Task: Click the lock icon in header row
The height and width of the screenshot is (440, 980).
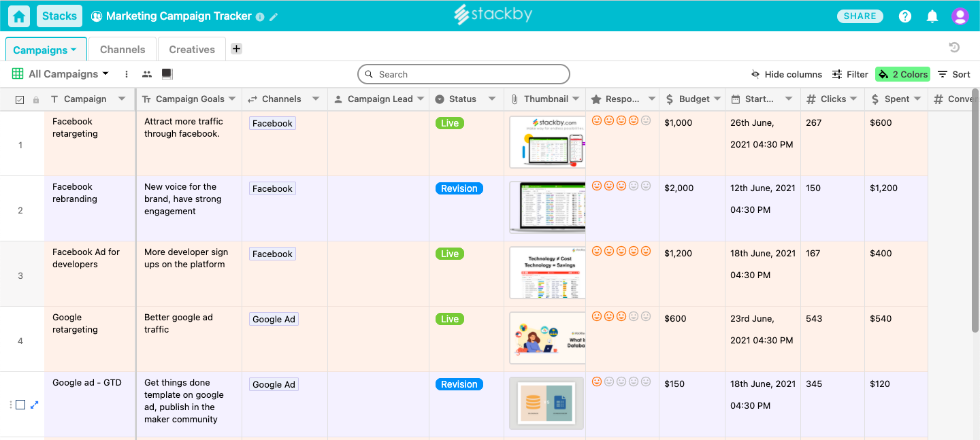Action: (x=36, y=99)
